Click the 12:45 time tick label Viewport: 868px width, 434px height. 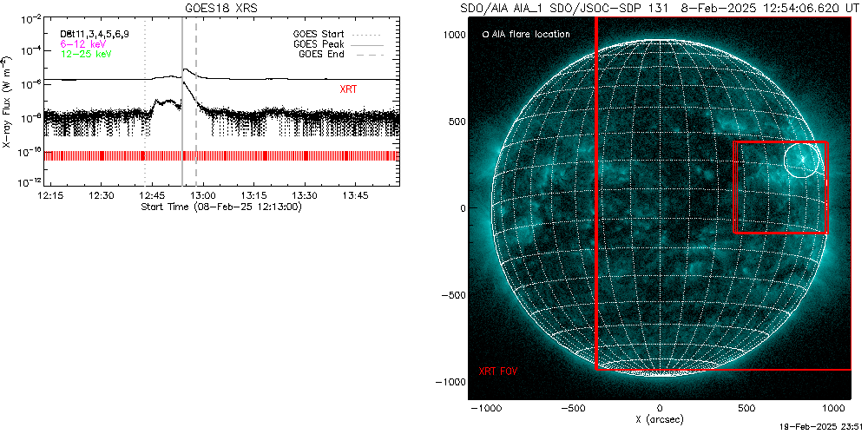152,195
